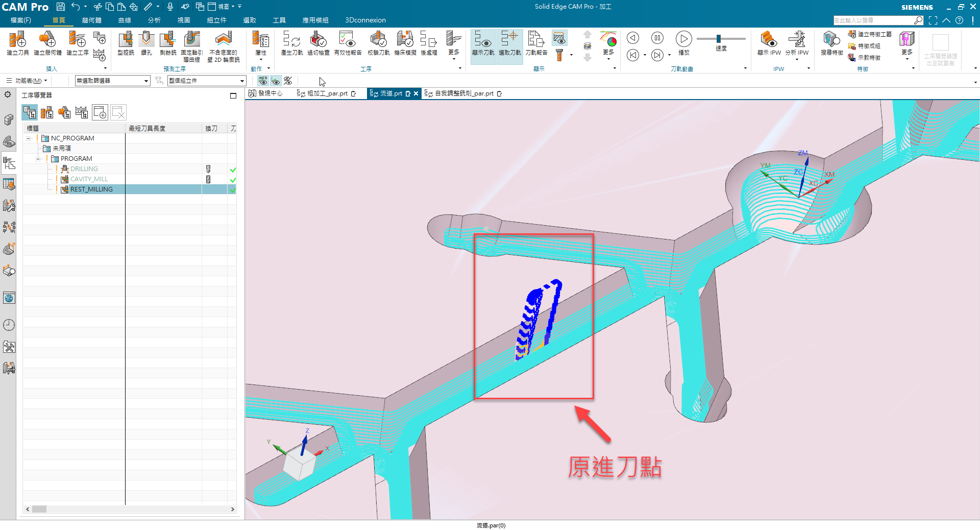The height and width of the screenshot is (530, 980).
Task: Toggle 選取刀軌 select tool path
Action: click(510, 46)
